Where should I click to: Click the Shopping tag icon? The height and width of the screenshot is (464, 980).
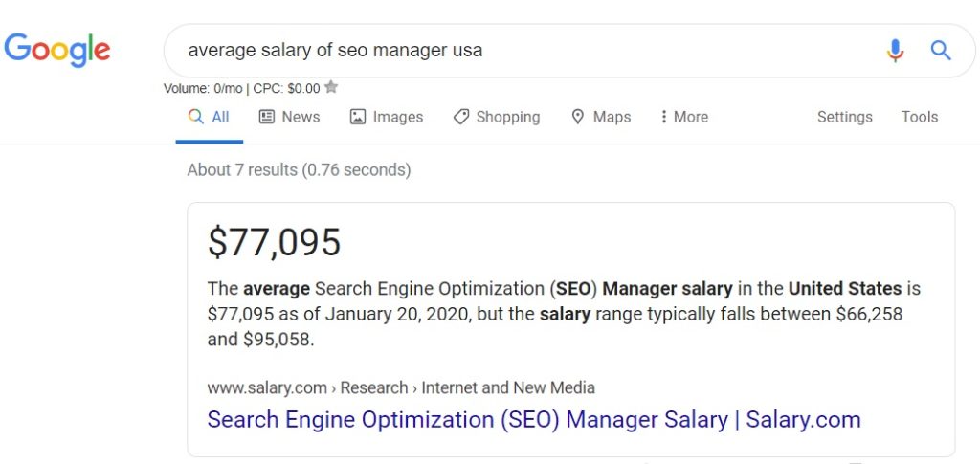click(x=461, y=117)
